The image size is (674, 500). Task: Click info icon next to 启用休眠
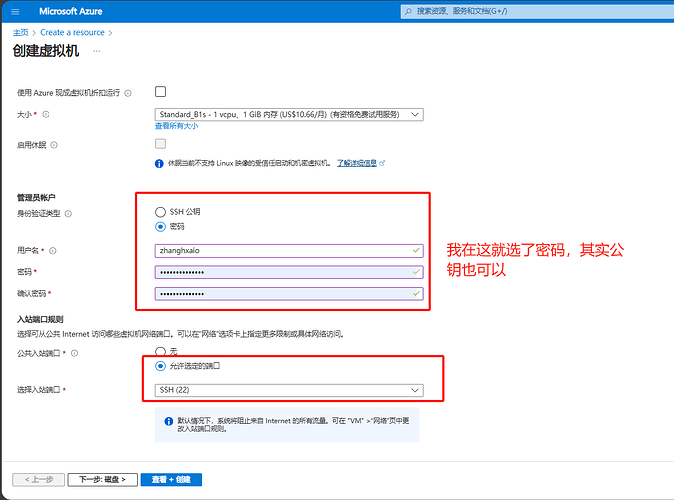54,145
